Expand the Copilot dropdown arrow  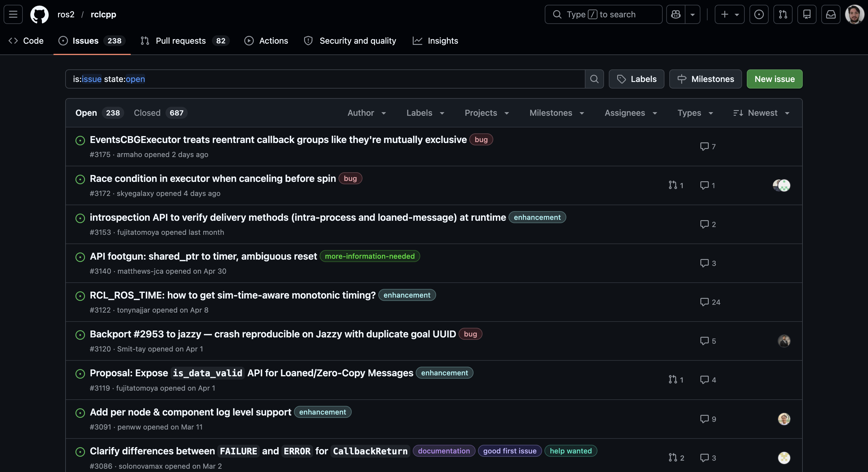click(692, 14)
